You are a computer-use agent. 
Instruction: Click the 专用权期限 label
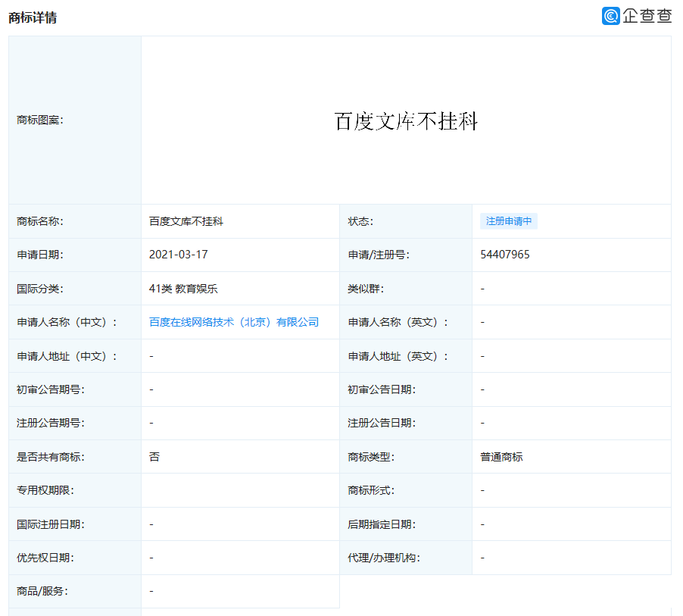(45, 490)
